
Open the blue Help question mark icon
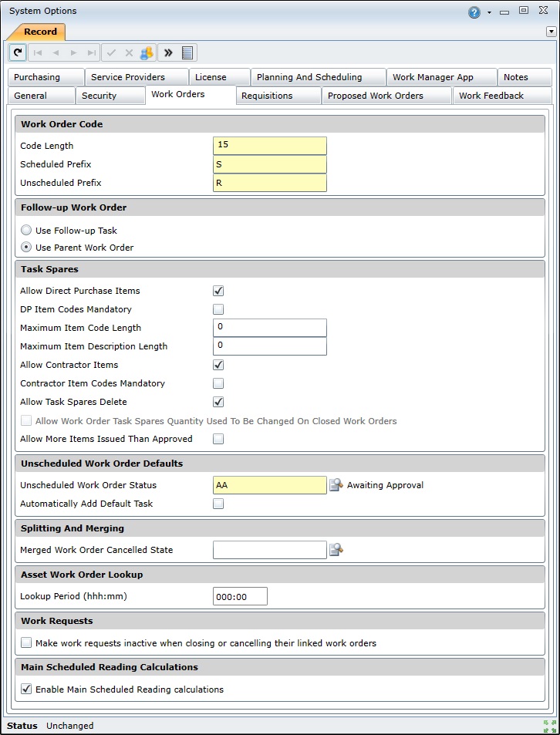click(474, 12)
